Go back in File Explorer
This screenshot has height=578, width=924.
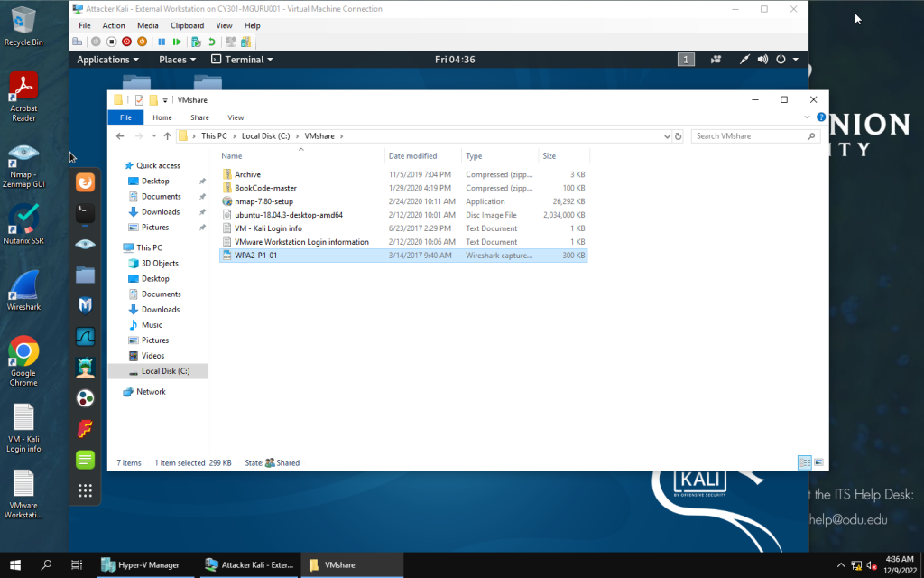pos(120,136)
